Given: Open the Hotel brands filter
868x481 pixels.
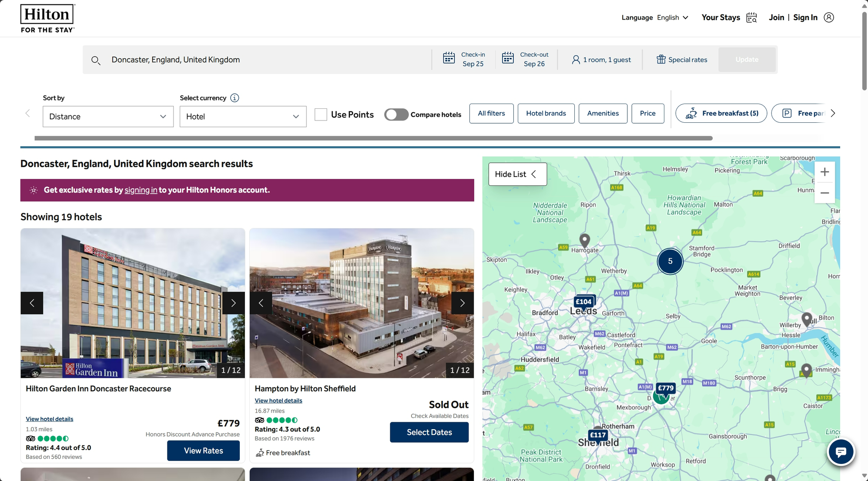Looking at the screenshot, I should 546,113.
